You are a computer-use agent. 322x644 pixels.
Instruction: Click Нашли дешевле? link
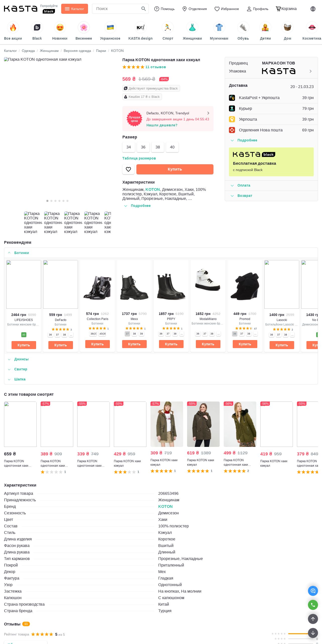(x=162, y=125)
